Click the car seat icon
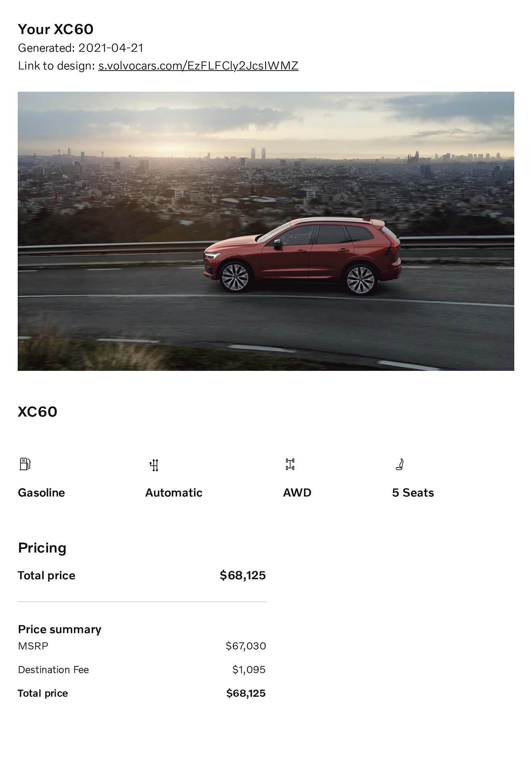The image size is (532, 775). (x=400, y=464)
